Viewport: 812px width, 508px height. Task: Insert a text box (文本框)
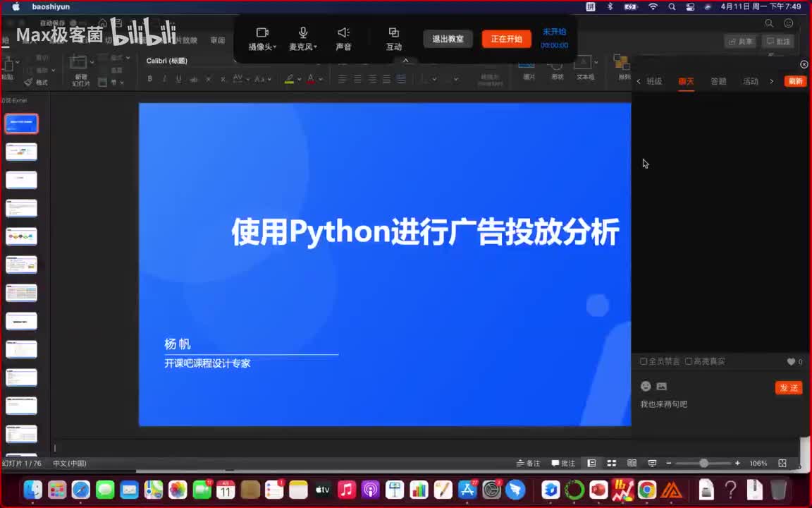tap(584, 68)
